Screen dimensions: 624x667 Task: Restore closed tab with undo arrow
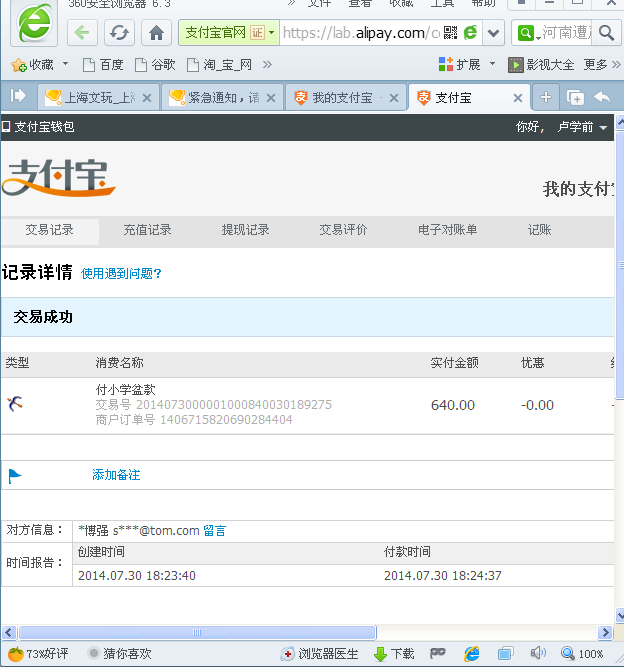[x=602, y=97]
